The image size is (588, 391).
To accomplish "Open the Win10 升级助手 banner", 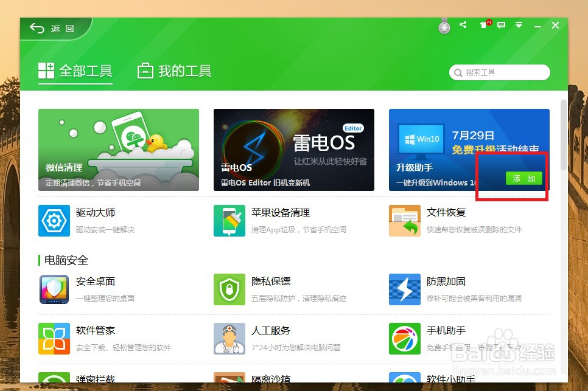I will click(x=469, y=150).
